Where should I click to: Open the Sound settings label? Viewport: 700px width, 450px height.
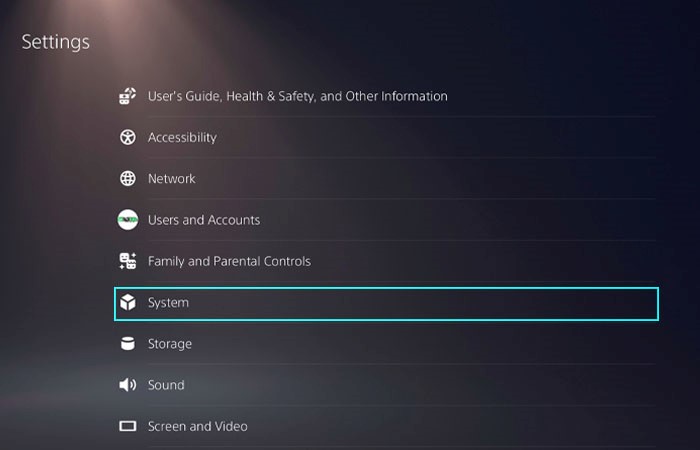click(x=166, y=385)
